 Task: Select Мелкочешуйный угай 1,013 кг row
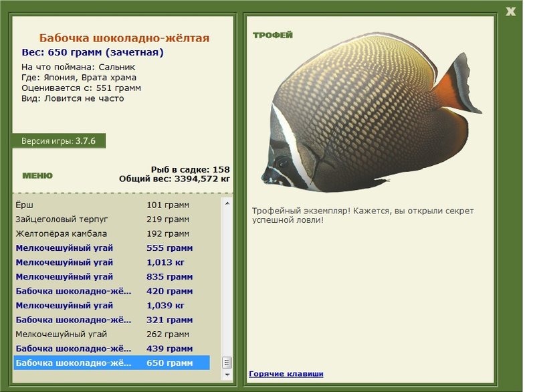(x=112, y=262)
